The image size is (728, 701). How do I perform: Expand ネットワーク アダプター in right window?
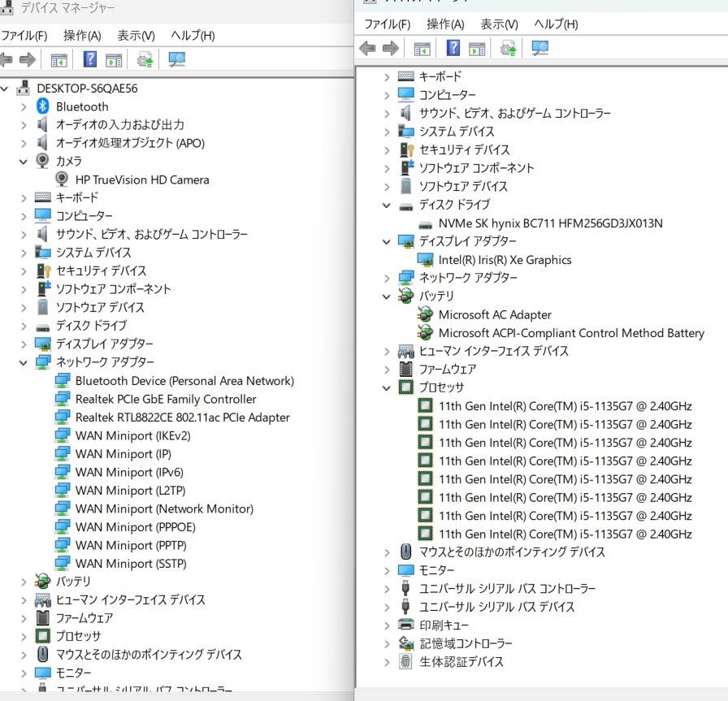pos(387,278)
